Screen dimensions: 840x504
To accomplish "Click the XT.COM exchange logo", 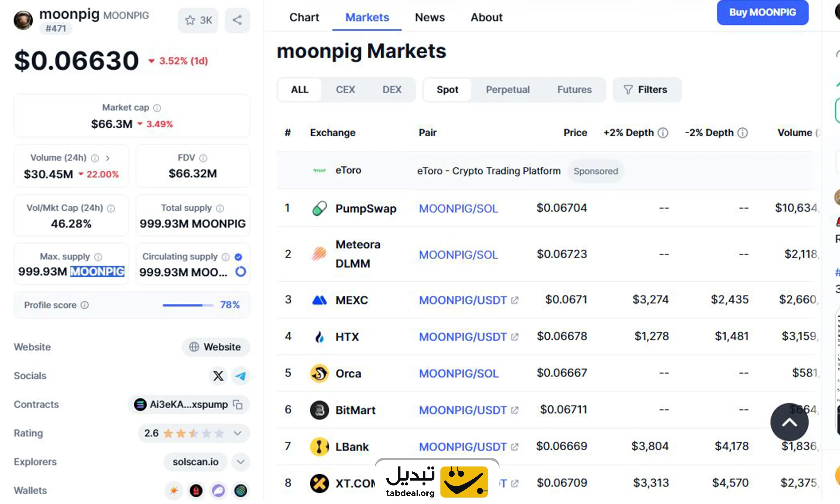I will click(319, 483).
